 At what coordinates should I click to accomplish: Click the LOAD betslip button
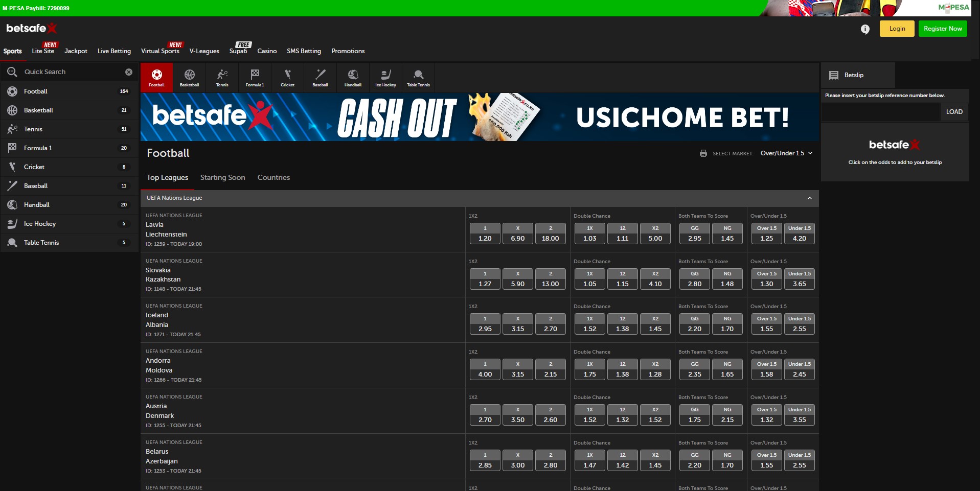pyautogui.click(x=954, y=112)
